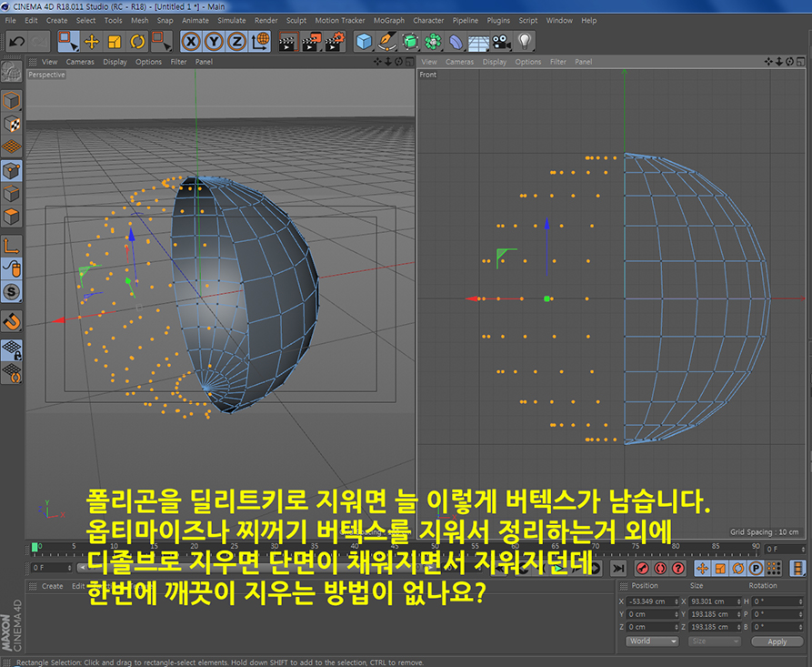Select the spline Pen tool icon
812x667 pixels.
tap(386, 42)
